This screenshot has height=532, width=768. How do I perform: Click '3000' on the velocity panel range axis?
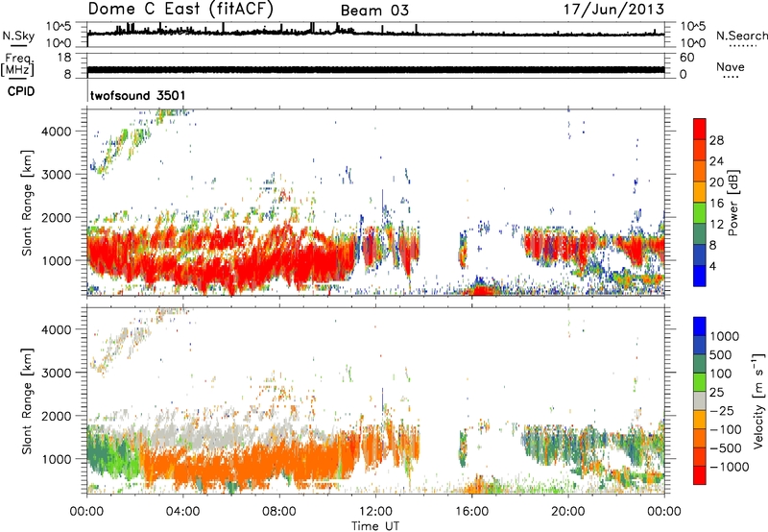coord(56,373)
